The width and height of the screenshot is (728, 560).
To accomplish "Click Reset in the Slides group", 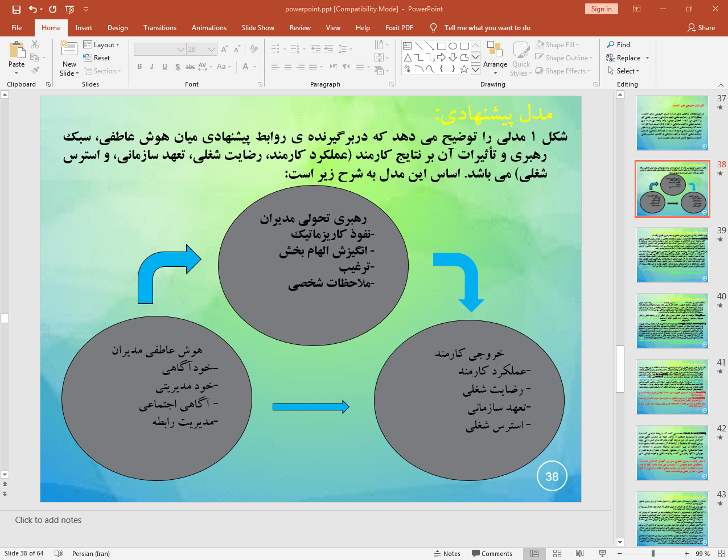I will coord(97,57).
